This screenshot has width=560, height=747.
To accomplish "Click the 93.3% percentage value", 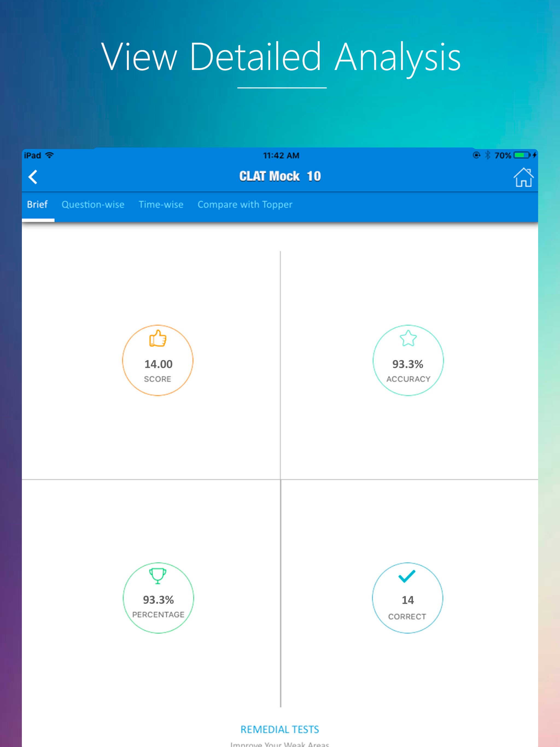I will [158, 600].
